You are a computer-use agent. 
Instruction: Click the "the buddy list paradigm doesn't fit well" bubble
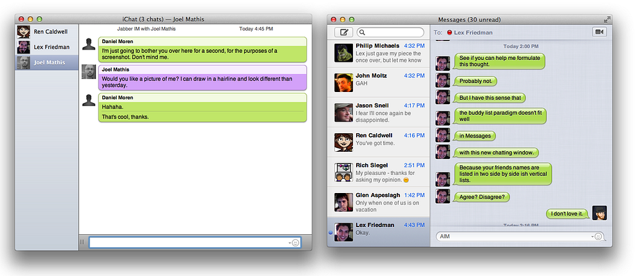click(500, 116)
